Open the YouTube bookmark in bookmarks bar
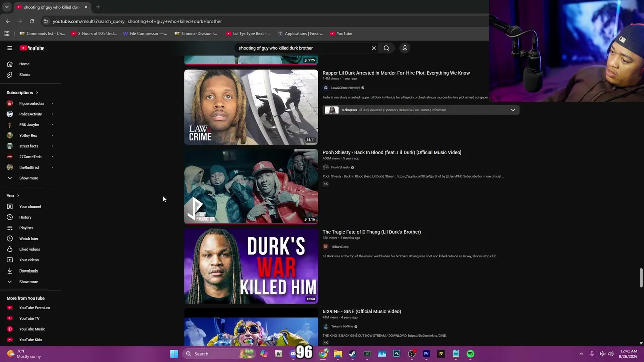Image resolution: width=644 pixels, height=362 pixels. 341,34
